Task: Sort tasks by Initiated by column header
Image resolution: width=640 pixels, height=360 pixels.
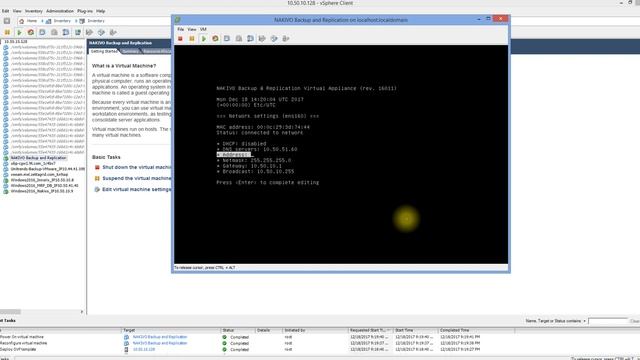Action: click(x=315, y=330)
